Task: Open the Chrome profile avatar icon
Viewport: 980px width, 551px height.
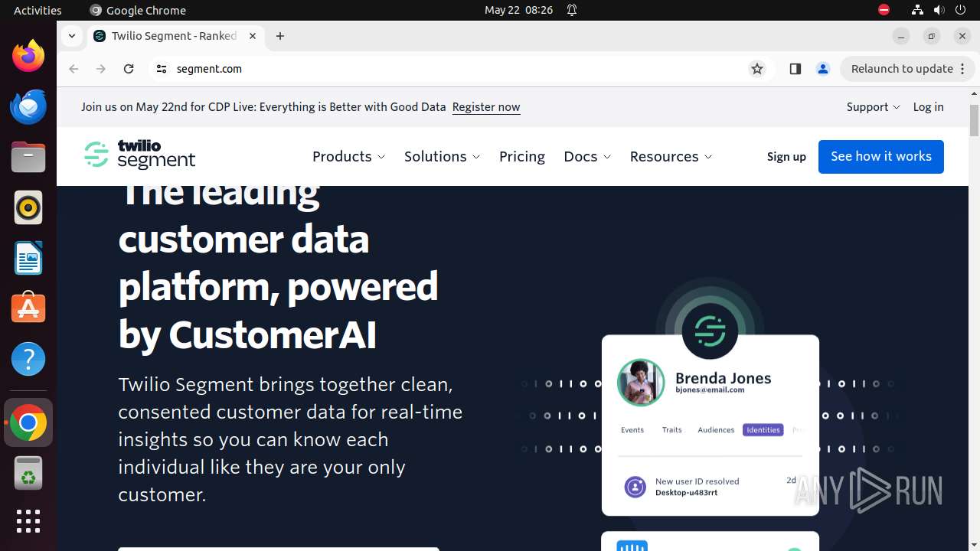Action: [x=823, y=69]
